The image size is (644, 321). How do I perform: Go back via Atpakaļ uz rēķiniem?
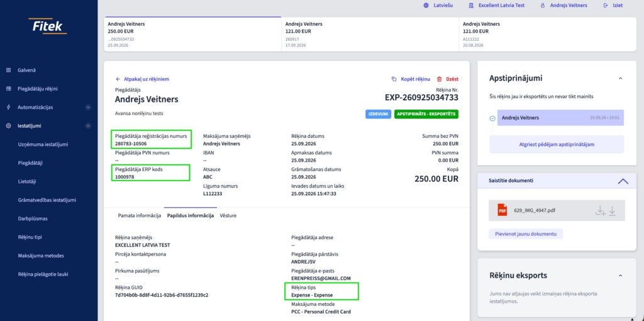click(146, 79)
